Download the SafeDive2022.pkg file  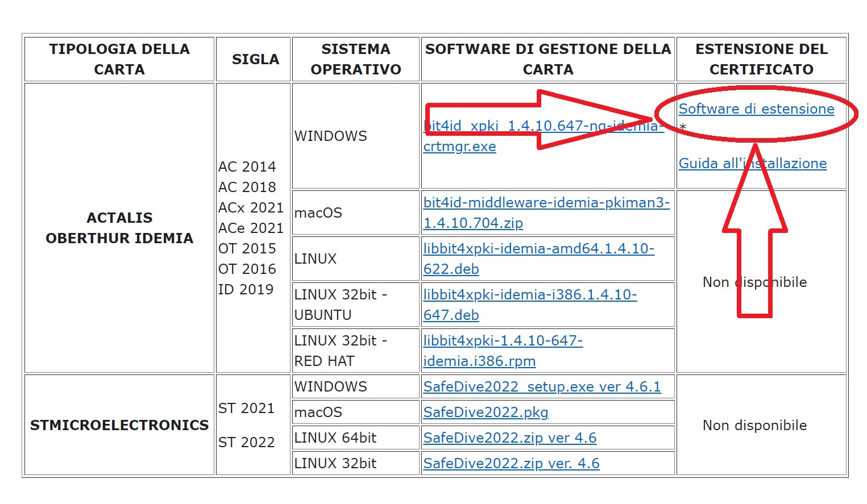(486, 413)
